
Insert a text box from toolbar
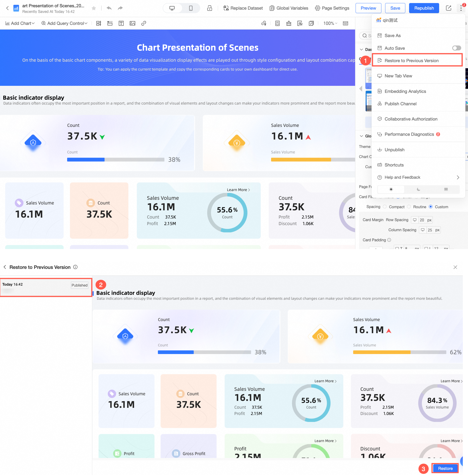(x=121, y=23)
